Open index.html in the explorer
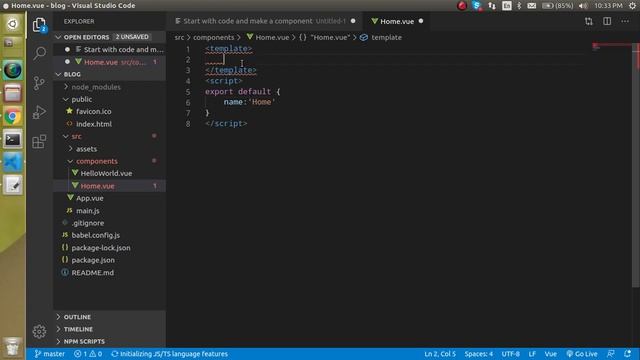This screenshot has height=360, width=640. click(109, 124)
